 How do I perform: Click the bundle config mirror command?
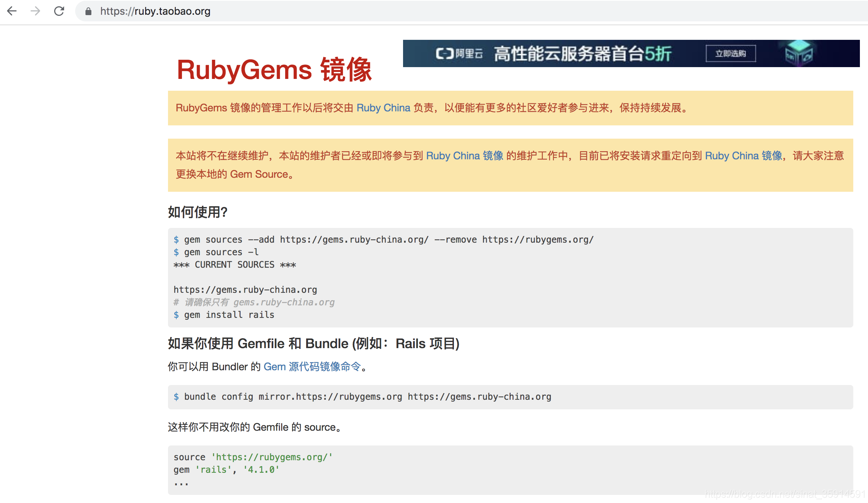(367, 397)
